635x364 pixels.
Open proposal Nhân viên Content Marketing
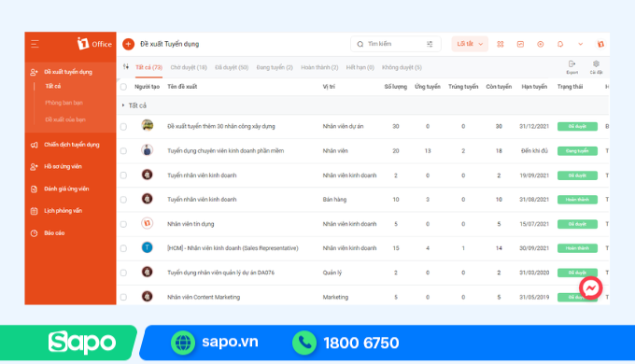pyautogui.click(x=204, y=297)
